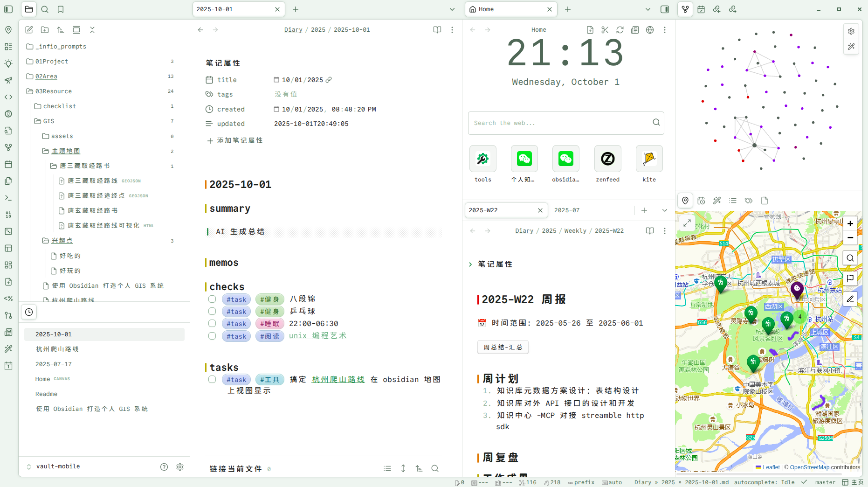Click the 周总结-汇总 button
Screen dimensions: 868x487
pyautogui.click(x=503, y=347)
